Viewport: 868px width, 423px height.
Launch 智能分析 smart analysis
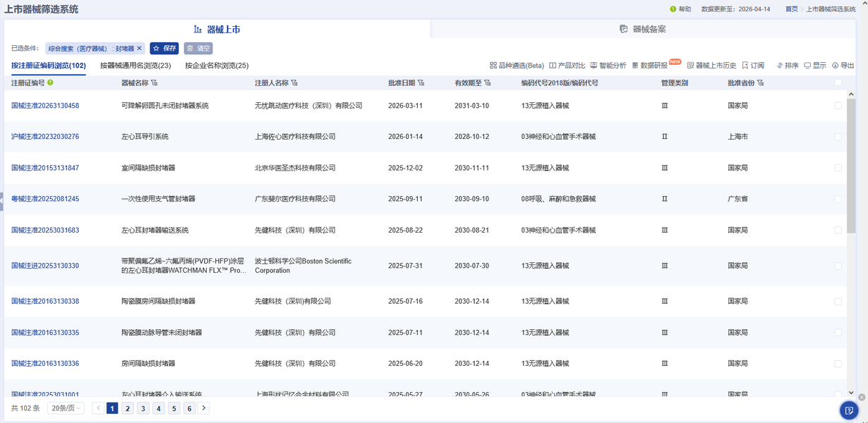(608, 66)
